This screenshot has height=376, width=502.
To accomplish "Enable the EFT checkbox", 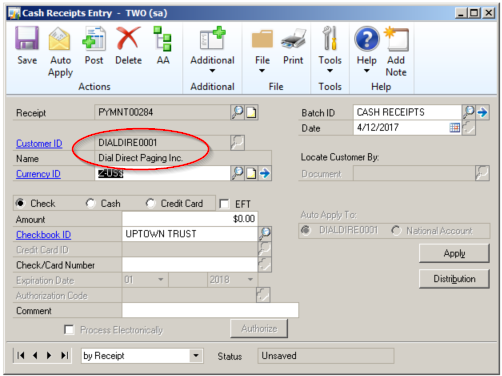I will (x=224, y=204).
